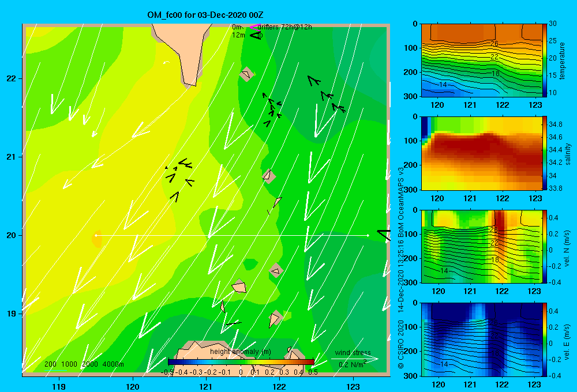Click the '0.2 N/m²' wind stress scale value
Viewport: 577px width, 392px height.
tap(353, 364)
